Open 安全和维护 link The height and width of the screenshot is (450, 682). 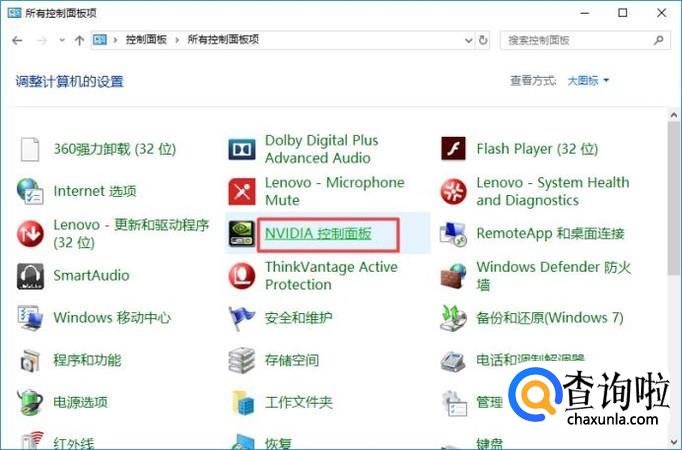point(298,318)
